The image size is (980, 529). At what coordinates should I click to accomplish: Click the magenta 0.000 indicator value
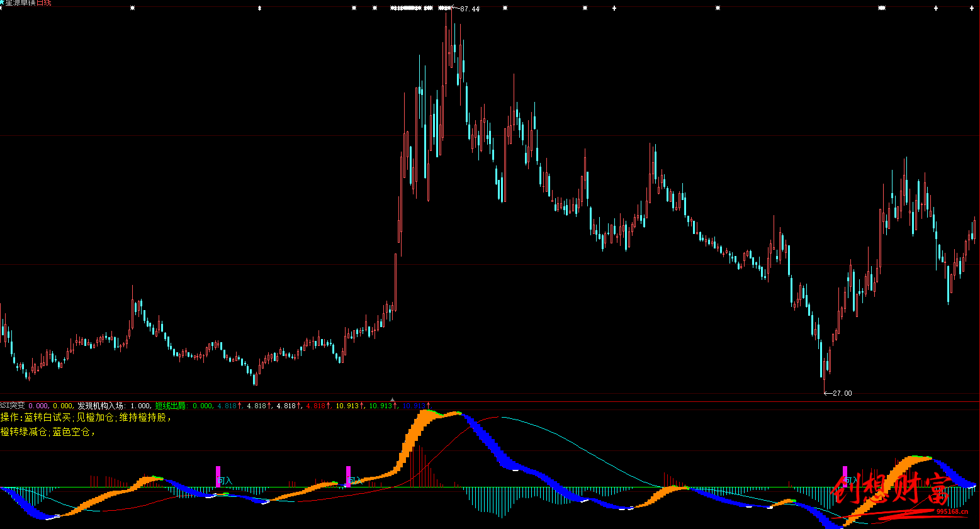(x=38, y=406)
